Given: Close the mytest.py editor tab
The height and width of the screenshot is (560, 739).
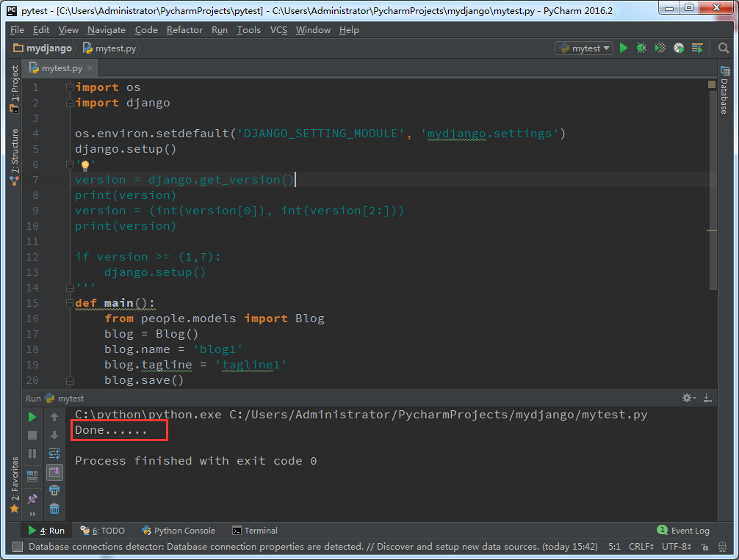Looking at the screenshot, I should tap(90, 68).
